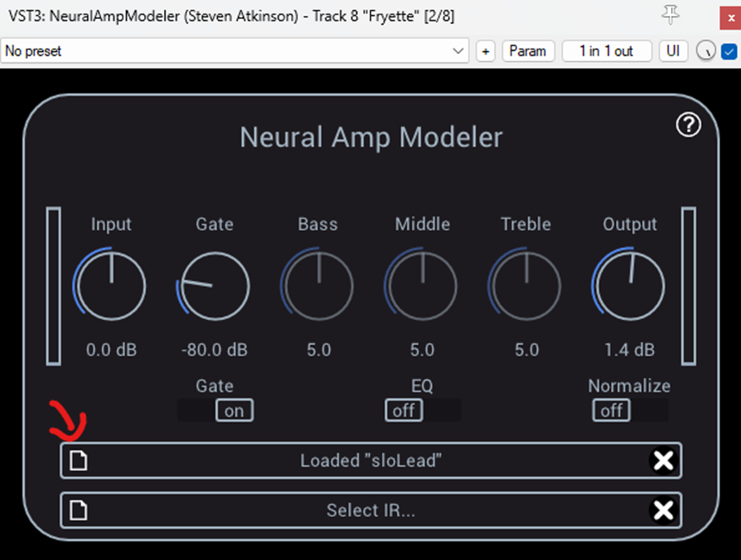Open the model file browser via document icon
Viewport: 741px width, 560px height.
(77, 460)
